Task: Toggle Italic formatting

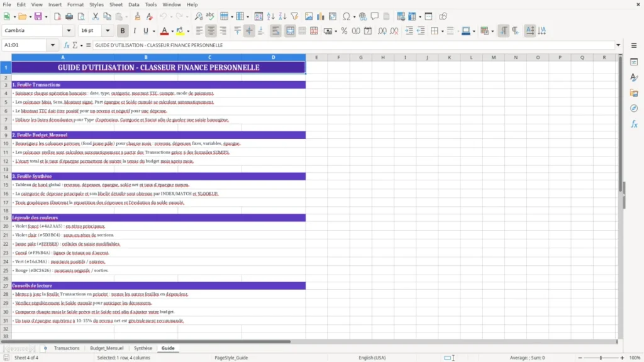Action: click(x=135, y=31)
